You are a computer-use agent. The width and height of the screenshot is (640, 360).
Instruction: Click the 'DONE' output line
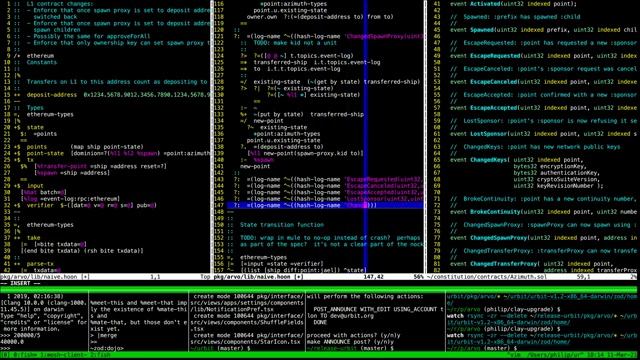click(x=320, y=322)
